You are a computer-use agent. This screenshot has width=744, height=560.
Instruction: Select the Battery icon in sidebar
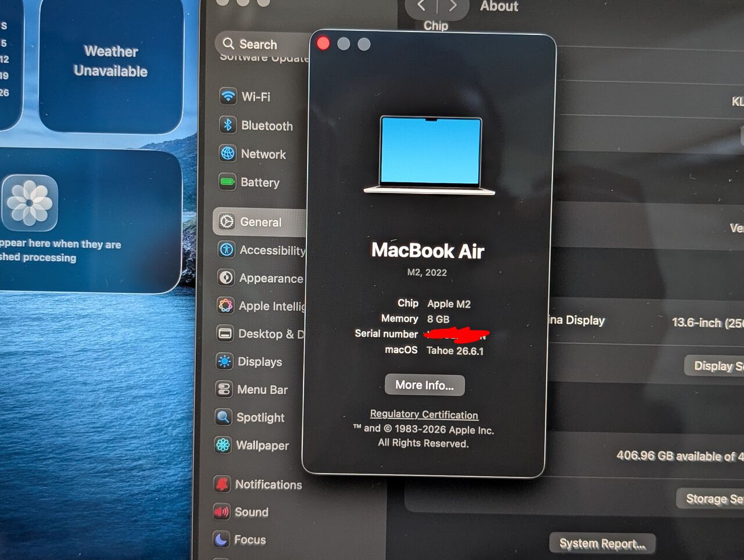pos(227,182)
